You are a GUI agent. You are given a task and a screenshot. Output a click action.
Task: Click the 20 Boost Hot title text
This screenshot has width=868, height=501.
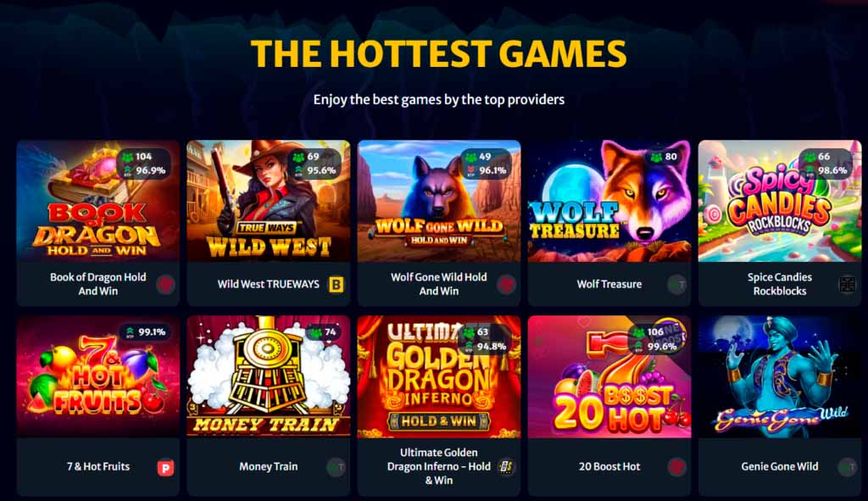point(609,467)
